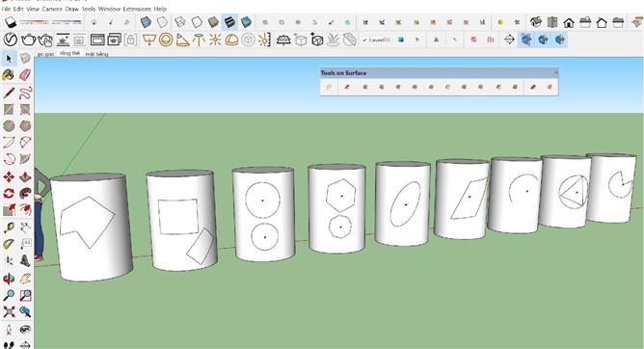The height and width of the screenshot is (349, 644).
Task: Open the Help menu
Action: pos(160,9)
